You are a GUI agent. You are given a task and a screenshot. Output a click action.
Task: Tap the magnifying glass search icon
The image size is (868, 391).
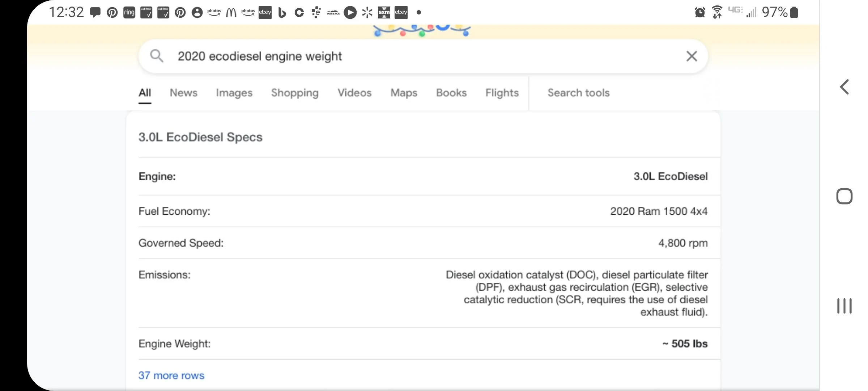click(x=157, y=56)
